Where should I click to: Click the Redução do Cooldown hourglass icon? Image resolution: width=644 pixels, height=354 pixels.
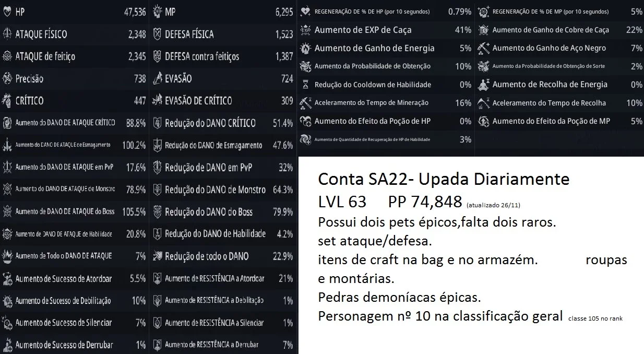click(306, 85)
